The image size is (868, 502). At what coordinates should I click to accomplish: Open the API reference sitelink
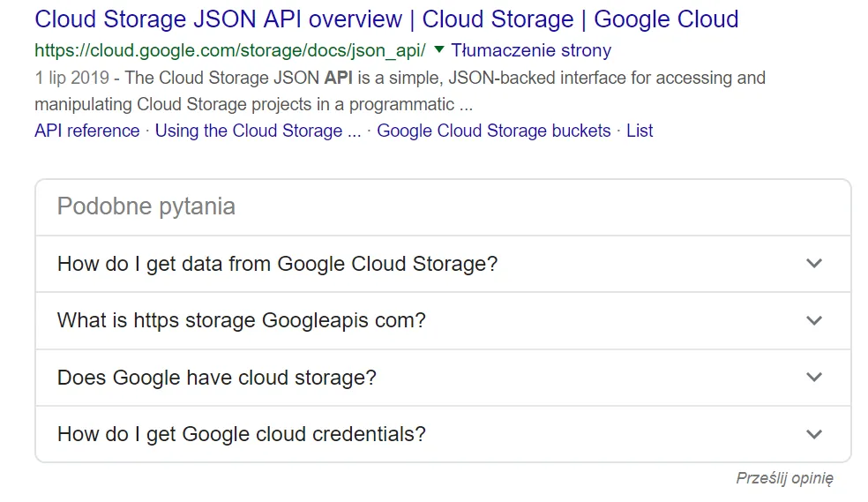coord(86,131)
